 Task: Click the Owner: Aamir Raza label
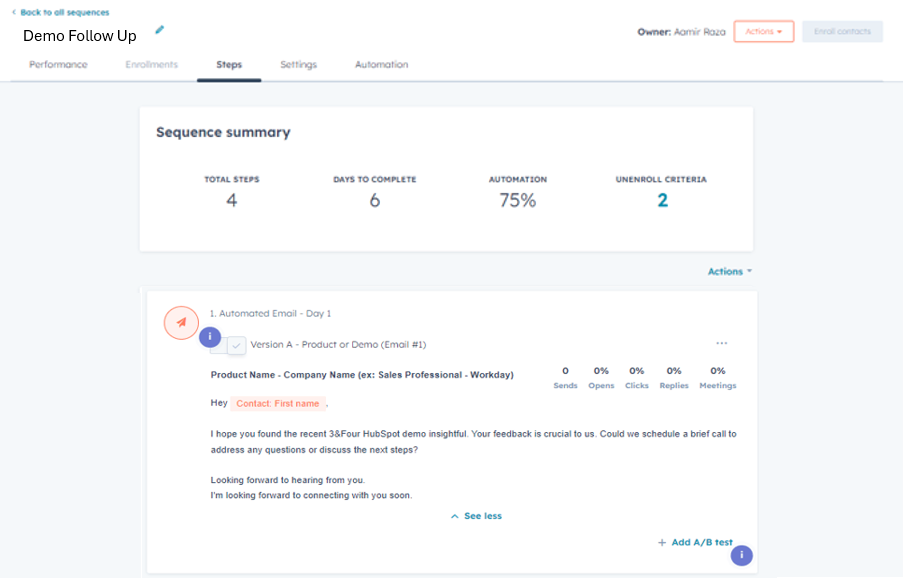point(681,32)
